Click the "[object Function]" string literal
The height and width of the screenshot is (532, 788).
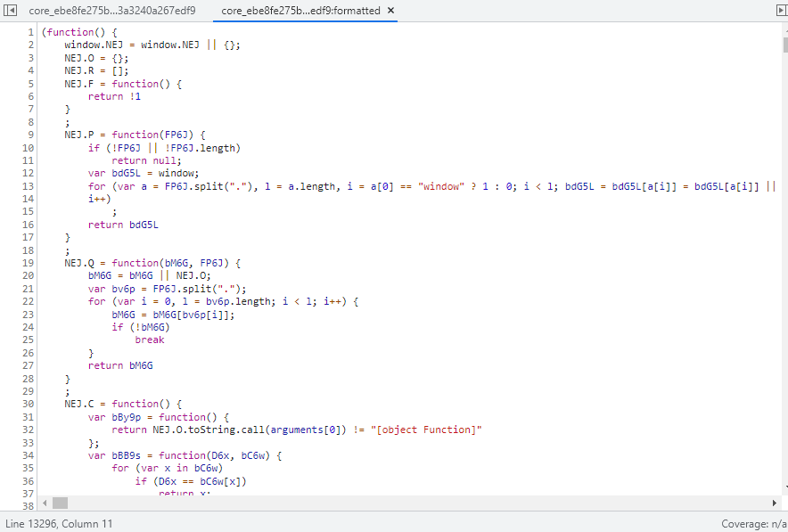(x=427, y=430)
